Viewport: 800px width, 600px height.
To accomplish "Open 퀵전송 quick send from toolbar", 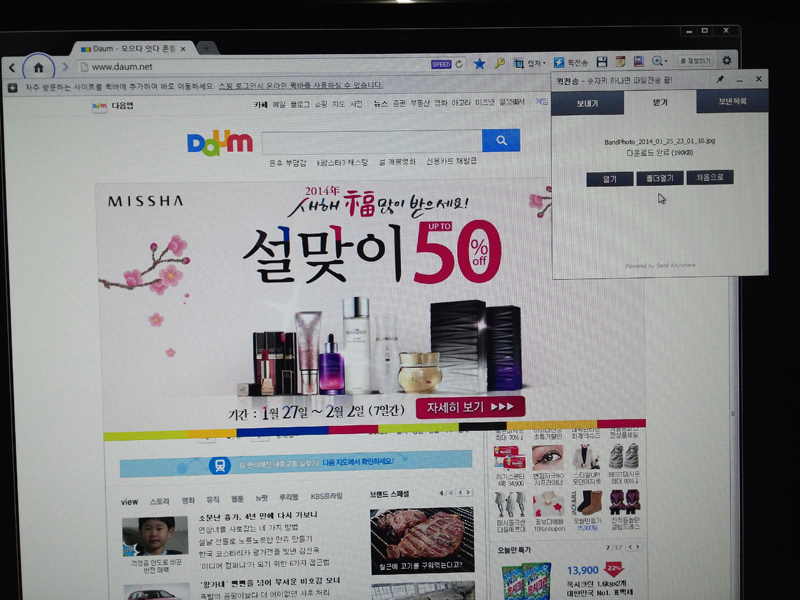I will point(570,62).
